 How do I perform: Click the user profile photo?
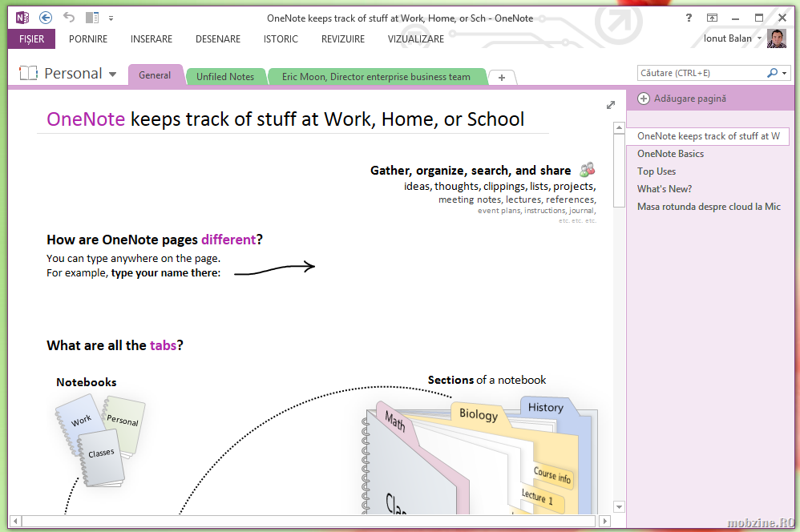(x=777, y=38)
